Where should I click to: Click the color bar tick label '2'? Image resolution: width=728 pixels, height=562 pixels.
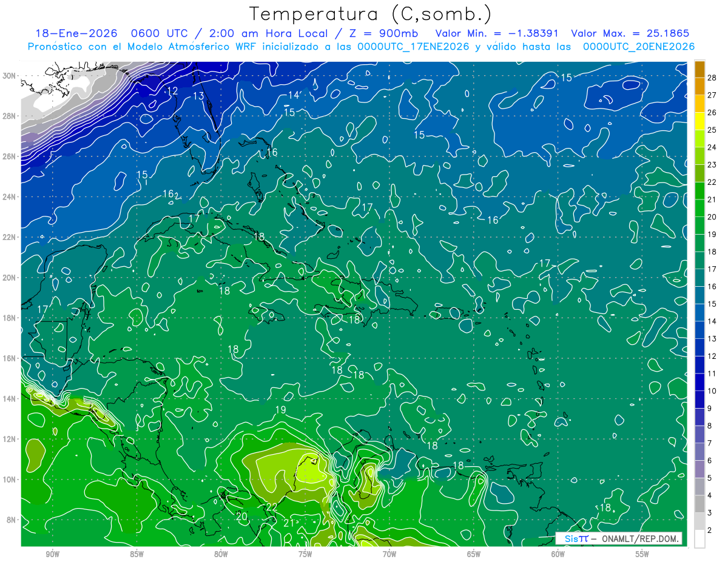(x=710, y=530)
